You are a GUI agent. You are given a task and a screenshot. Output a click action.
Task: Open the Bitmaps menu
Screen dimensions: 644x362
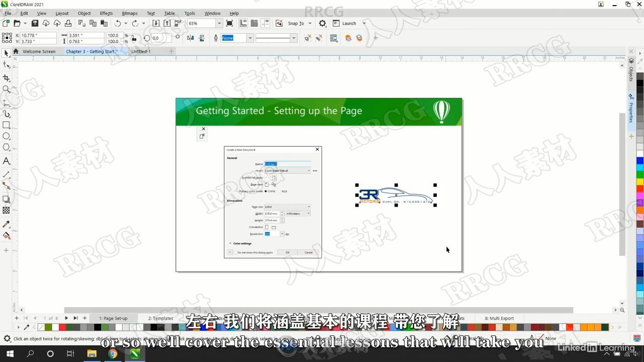point(130,14)
